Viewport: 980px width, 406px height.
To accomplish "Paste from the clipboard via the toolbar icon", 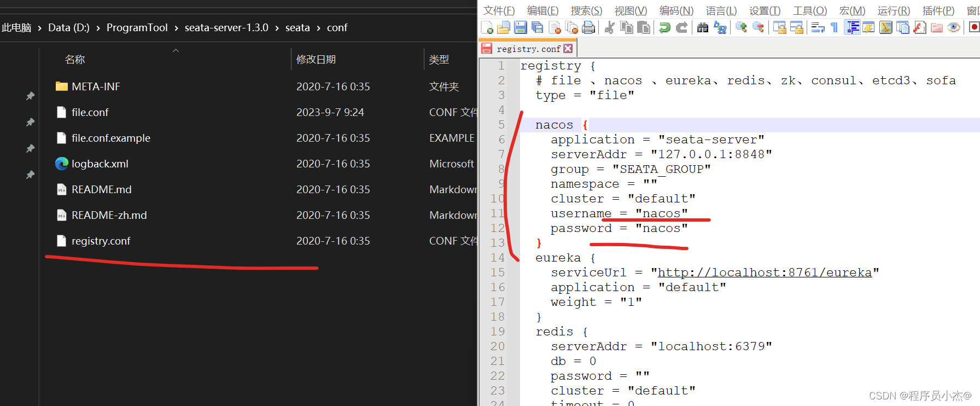I will pos(644,27).
